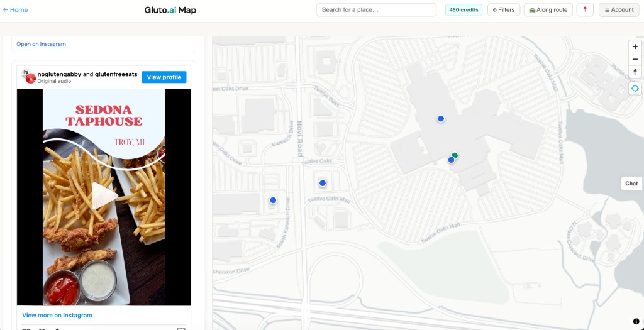Select the northernmost blue marker in the mall
The height and width of the screenshot is (330, 644).
[441, 119]
